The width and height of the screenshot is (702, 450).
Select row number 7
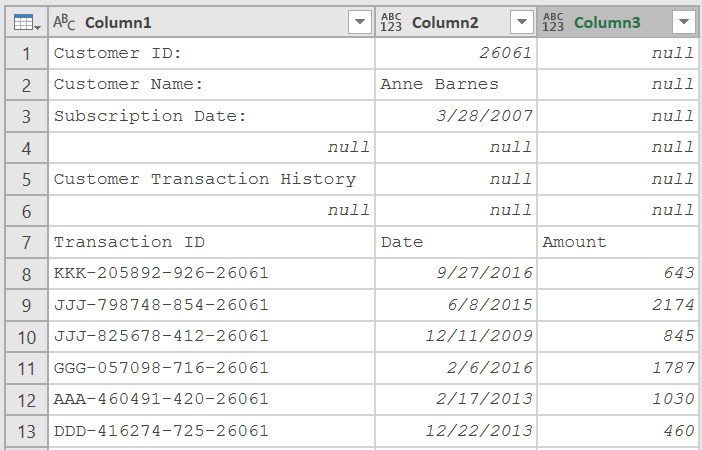pos(26,243)
